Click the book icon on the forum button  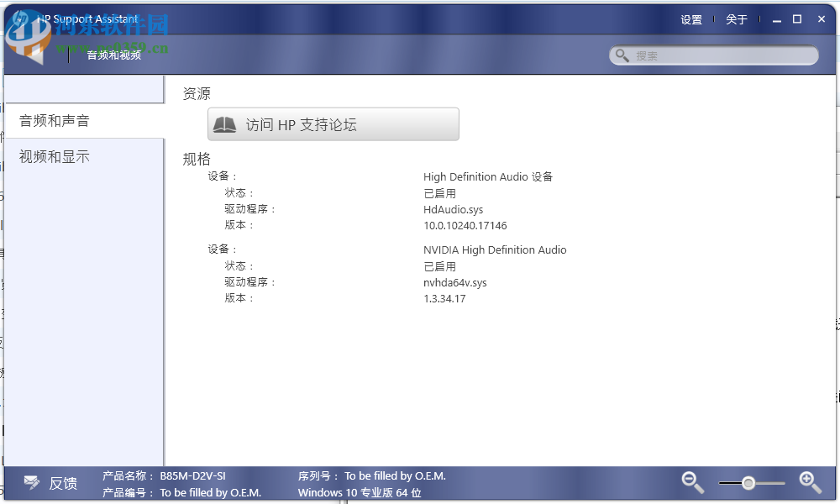pyautogui.click(x=222, y=123)
